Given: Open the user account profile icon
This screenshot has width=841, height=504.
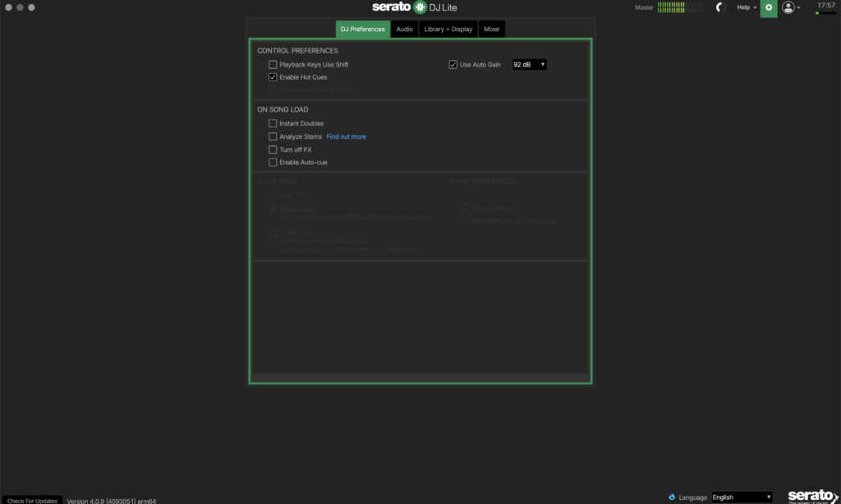Looking at the screenshot, I should click(788, 7).
